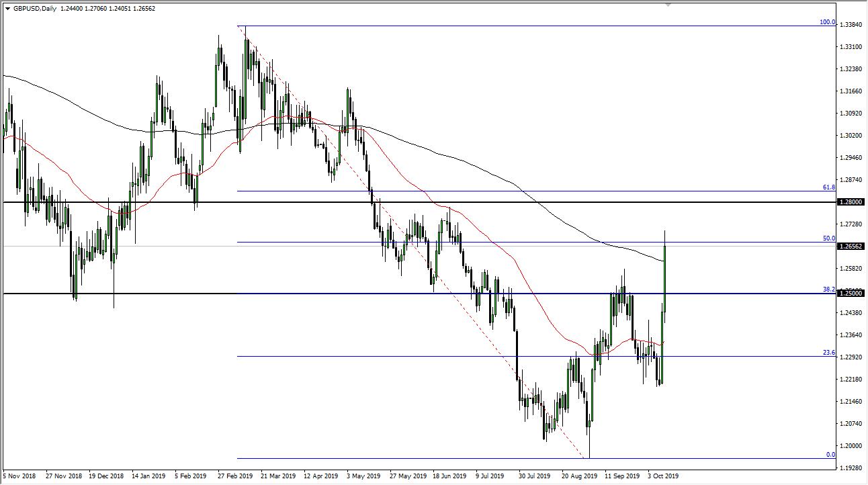Click the 1.28000 price tag on right axis

(850, 200)
